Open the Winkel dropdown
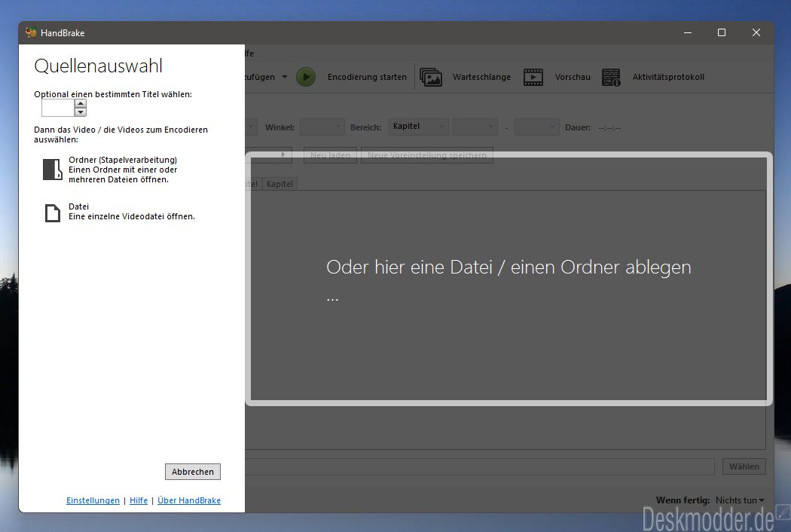Screen dimensions: 791x532 tap(322, 127)
